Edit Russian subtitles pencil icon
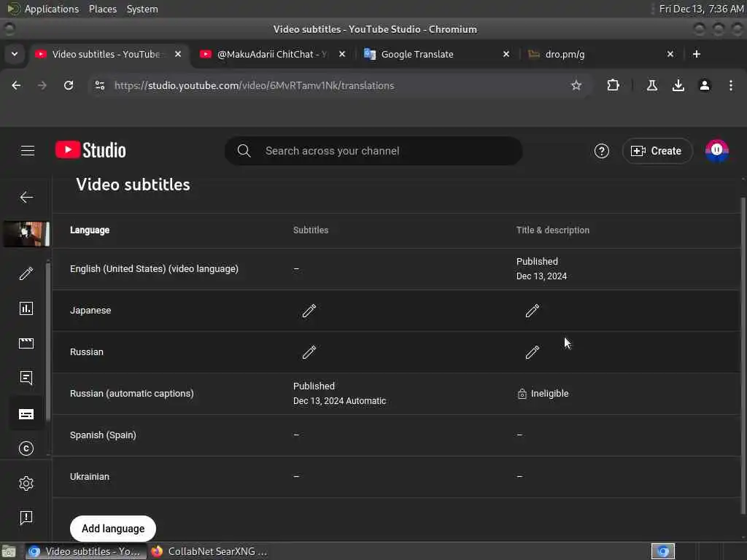 coord(309,352)
